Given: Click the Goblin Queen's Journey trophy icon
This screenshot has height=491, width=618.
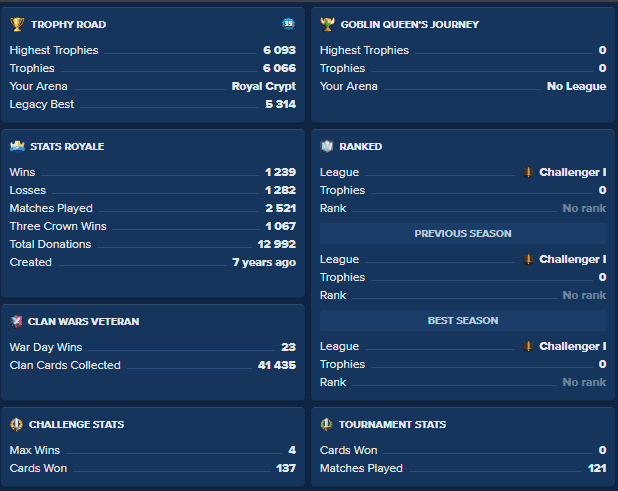Looking at the screenshot, I should (x=327, y=24).
